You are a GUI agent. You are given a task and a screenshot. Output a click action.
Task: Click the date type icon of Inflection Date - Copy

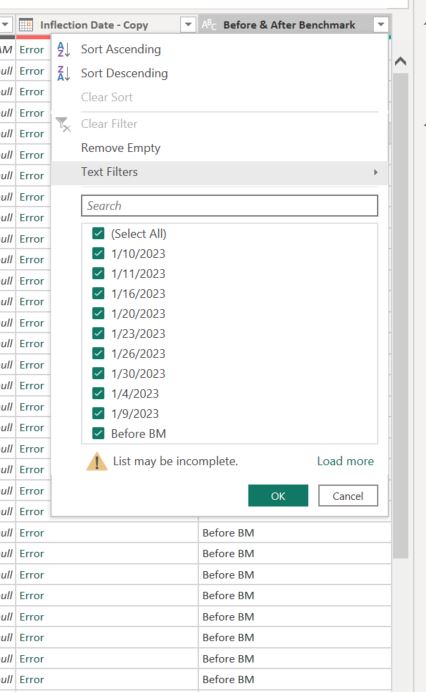click(26, 25)
